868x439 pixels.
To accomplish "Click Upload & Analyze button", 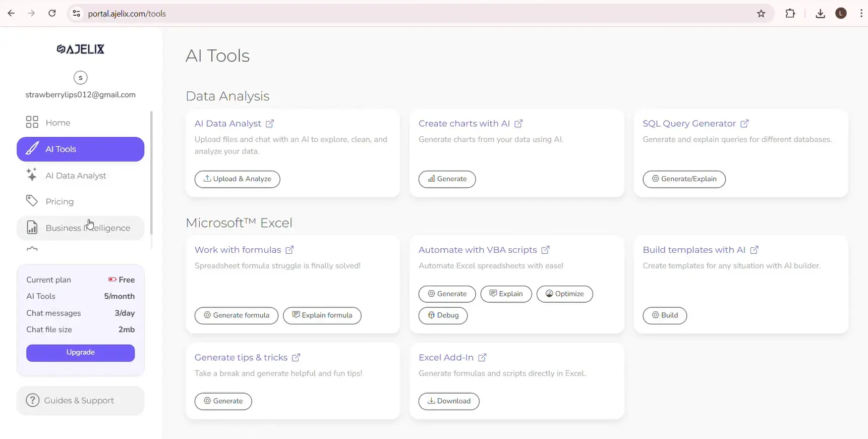I will (237, 179).
